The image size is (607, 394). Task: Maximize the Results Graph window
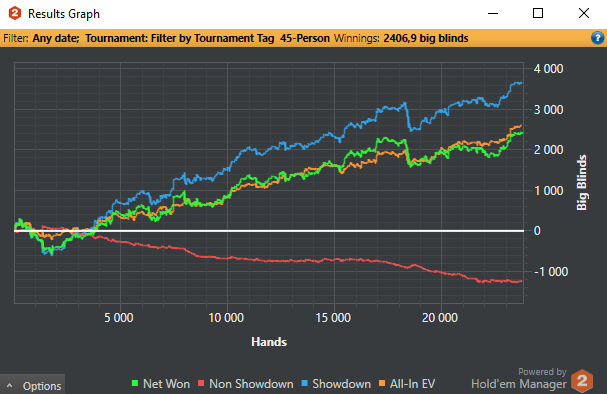click(538, 13)
